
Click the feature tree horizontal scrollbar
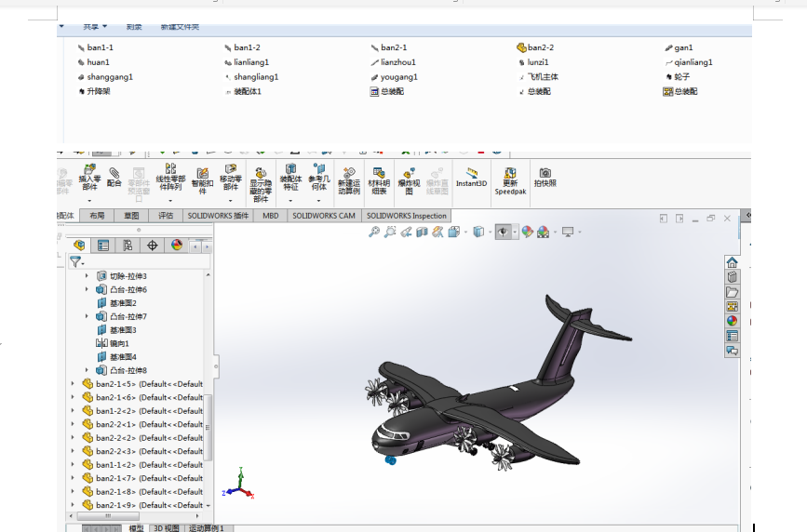tap(108, 515)
